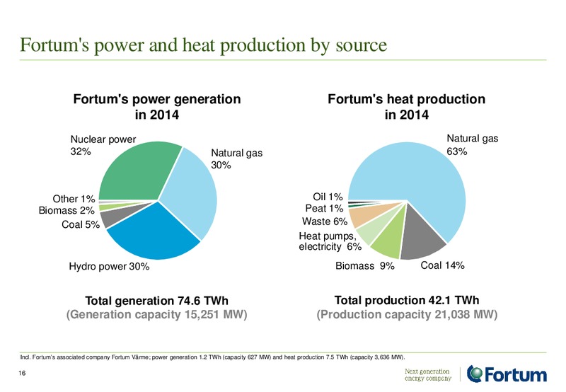Select the 'Other 1%' label
Screen dimensions: 566x392
[x=74, y=199]
